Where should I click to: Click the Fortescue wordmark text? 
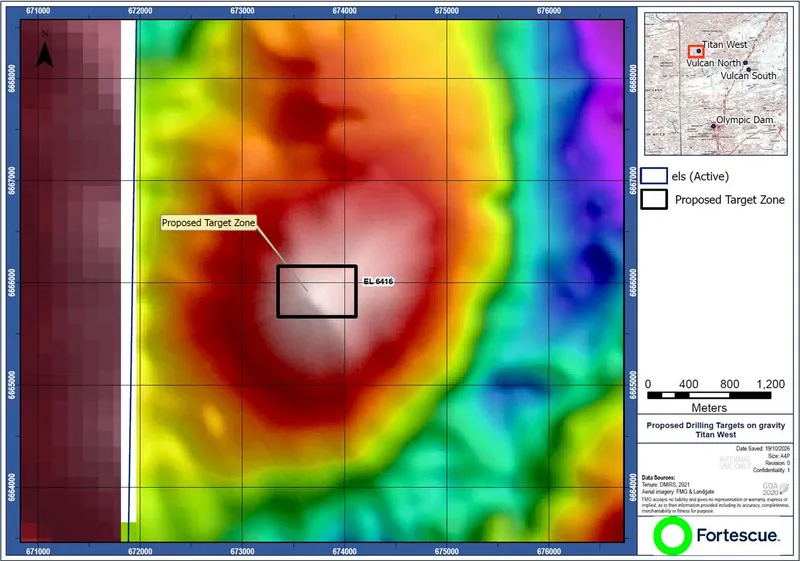(738, 536)
